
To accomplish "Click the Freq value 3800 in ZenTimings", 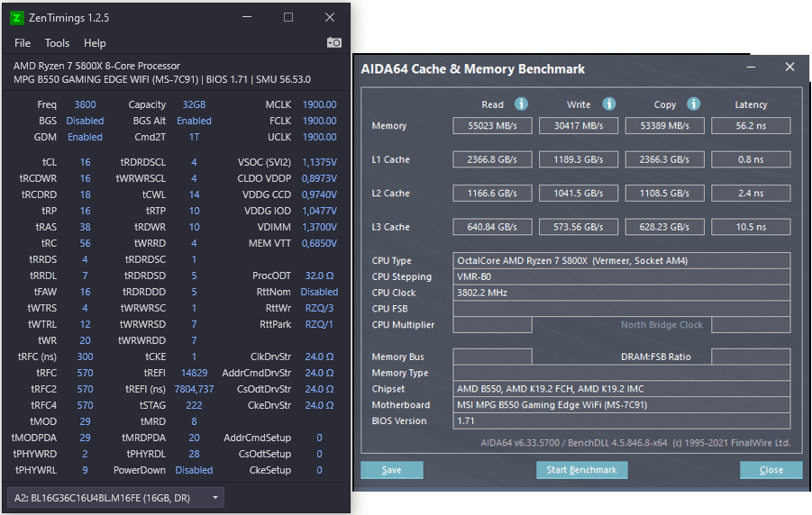I will 85,104.
